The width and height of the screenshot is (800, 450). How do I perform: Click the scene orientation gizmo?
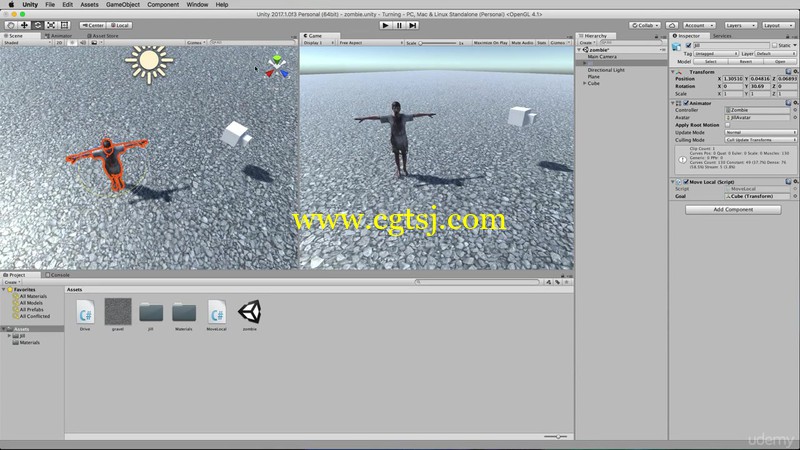pyautogui.click(x=277, y=67)
